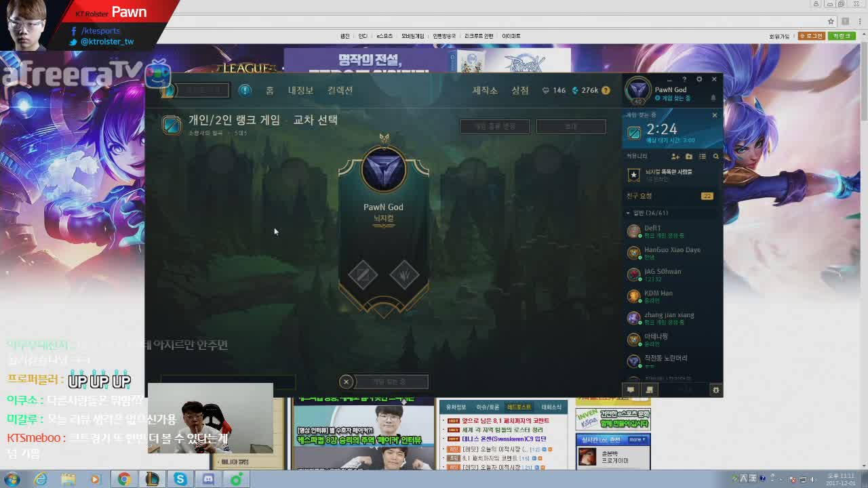Toggle the friends folder group view icon

click(x=689, y=156)
